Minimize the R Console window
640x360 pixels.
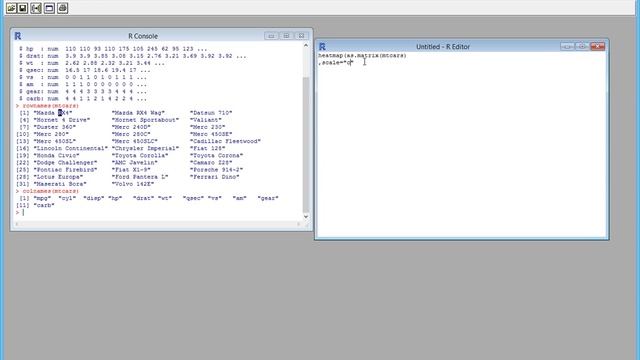point(271,36)
